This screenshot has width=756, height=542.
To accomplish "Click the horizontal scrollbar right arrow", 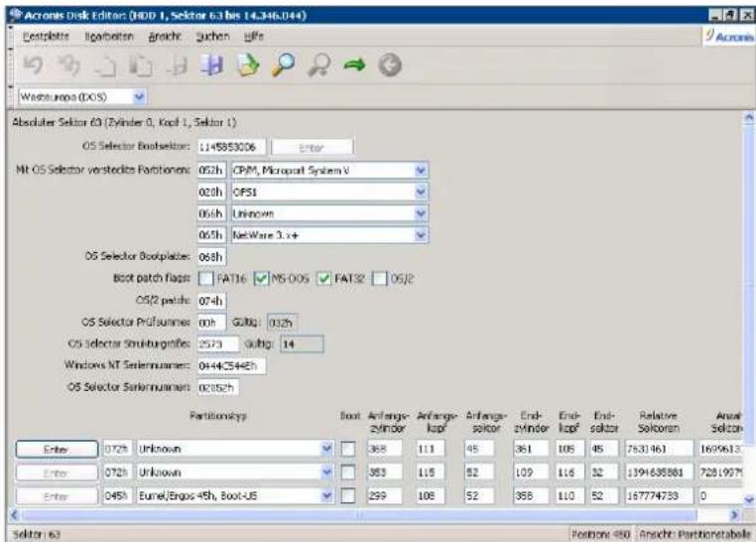I will click(734, 515).
